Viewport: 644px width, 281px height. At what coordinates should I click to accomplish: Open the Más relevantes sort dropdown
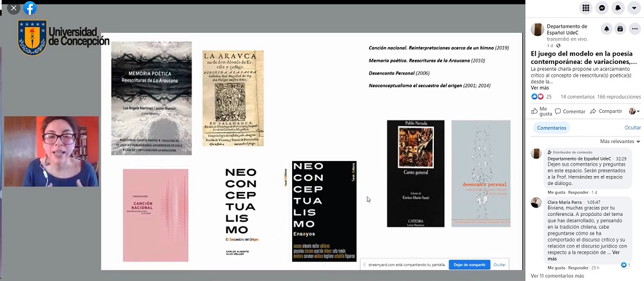click(620, 141)
